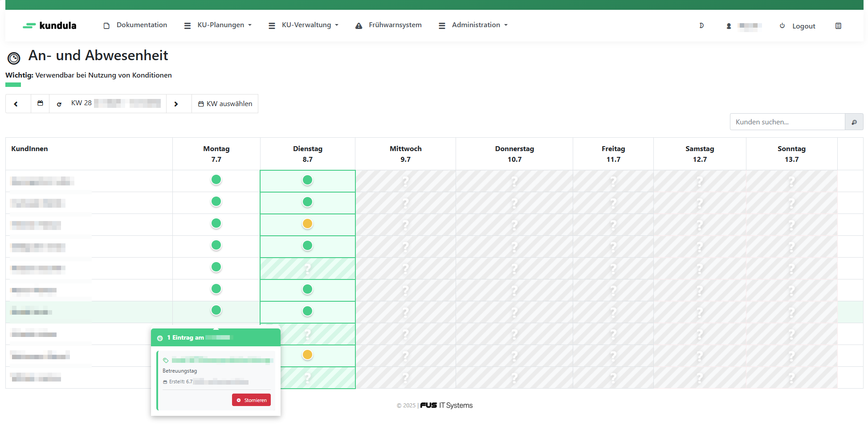
Task: Open the Dokumentation menu item
Action: 135,25
